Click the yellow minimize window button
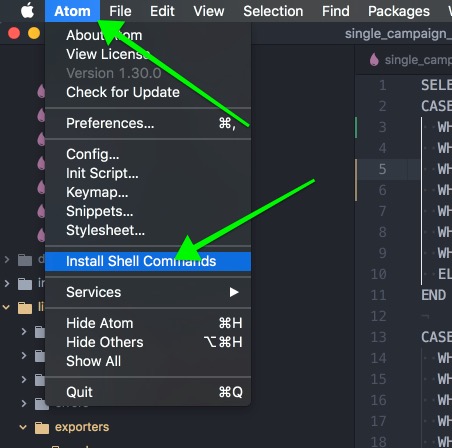Viewport: 452px width, 448px height. [x=34, y=33]
